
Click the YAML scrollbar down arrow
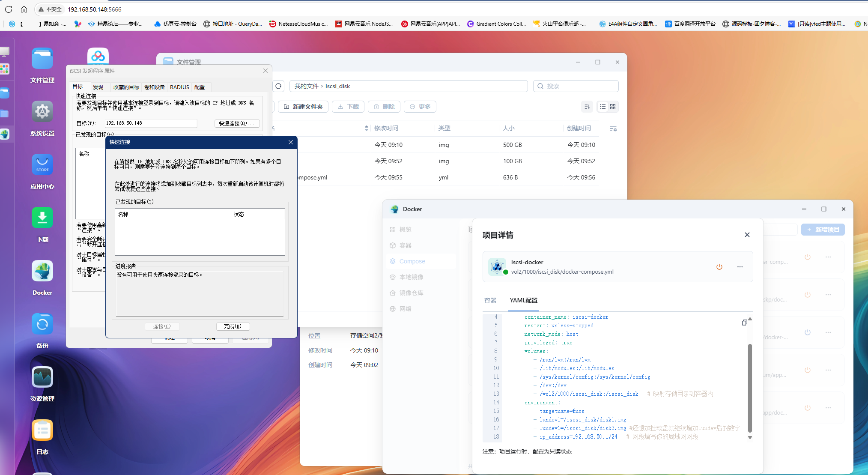click(750, 437)
